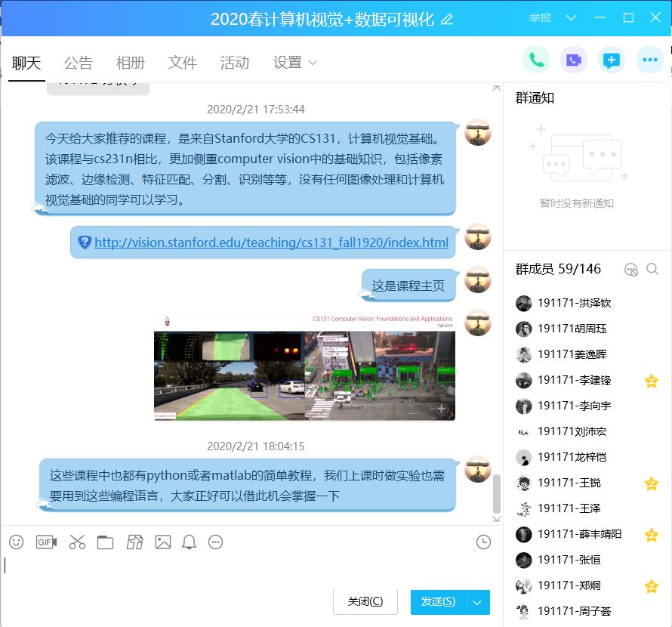
Task: Click the scroll-up arrow of chat
Action: pos(497,88)
